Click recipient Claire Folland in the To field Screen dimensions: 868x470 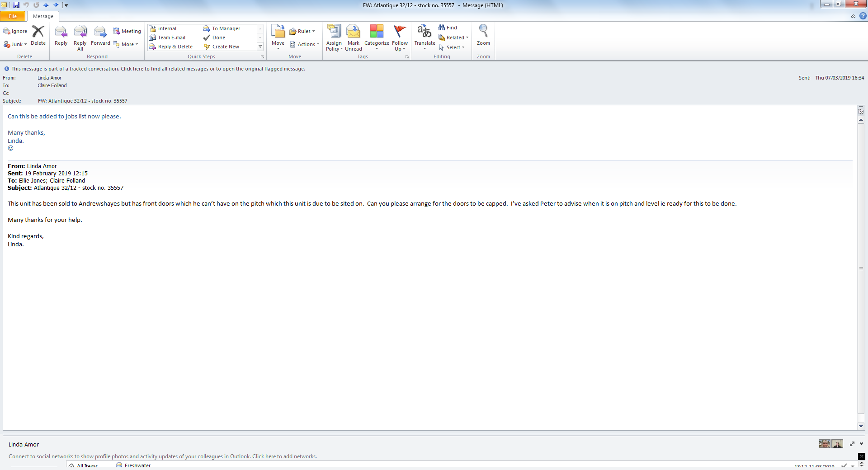(52, 85)
